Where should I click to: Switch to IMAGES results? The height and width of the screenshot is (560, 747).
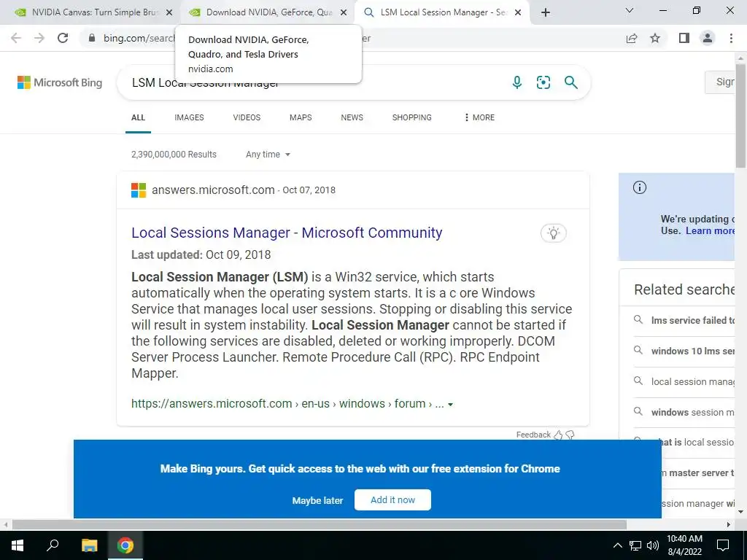(x=189, y=117)
